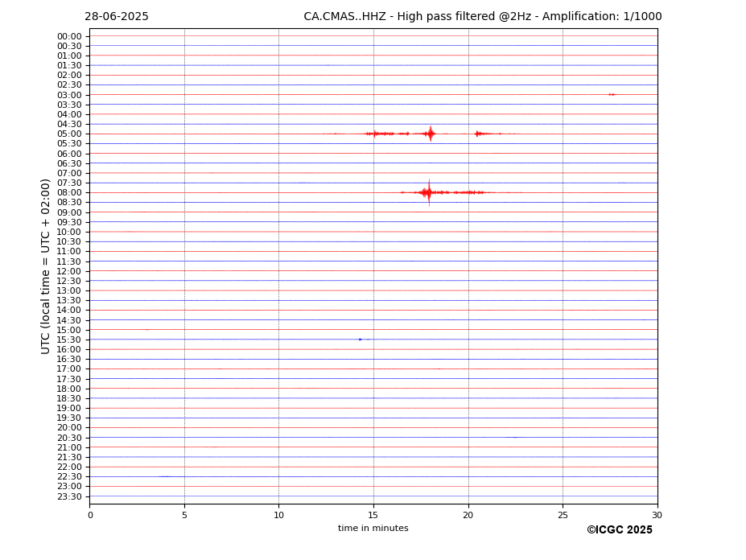Click the CA.CMAS..HHZ plot title
This screenshot has height=560, width=746.
click(482, 16)
